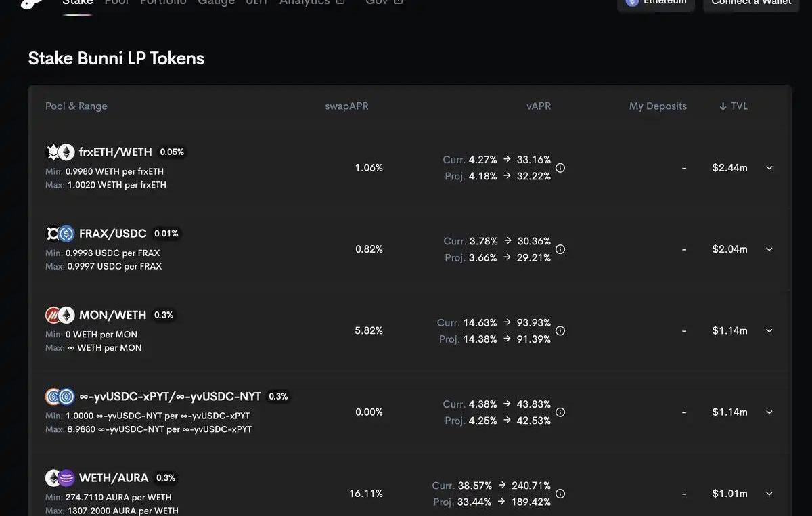Click the Bunni logo icon
Viewport: 812px width, 516px height.
pyautogui.click(x=32, y=3)
